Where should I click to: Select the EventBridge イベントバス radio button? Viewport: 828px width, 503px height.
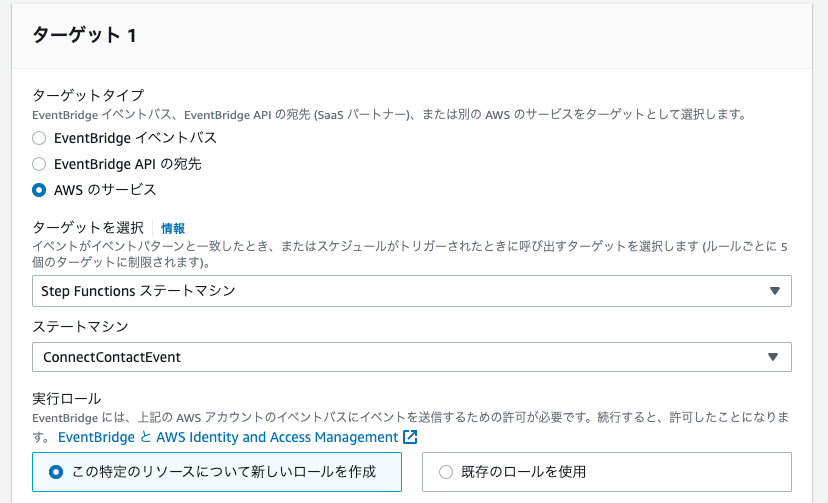39,138
